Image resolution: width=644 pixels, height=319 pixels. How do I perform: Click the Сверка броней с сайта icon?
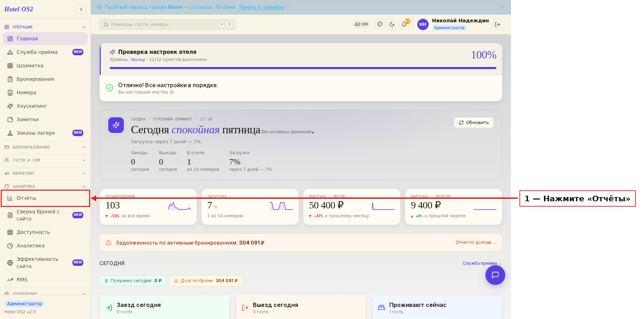[10, 215]
